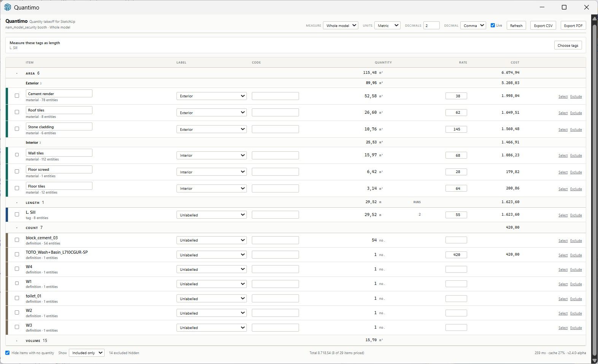Click the Interior subgroup heading
Viewport: 598px width, 364px height.
coord(32,143)
